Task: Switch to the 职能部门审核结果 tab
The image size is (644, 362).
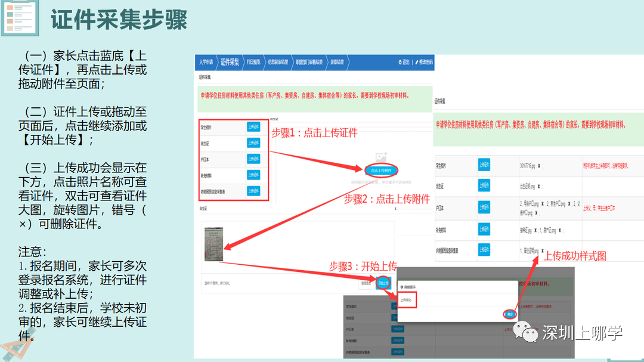Action: pyautogui.click(x=309, y=62)
